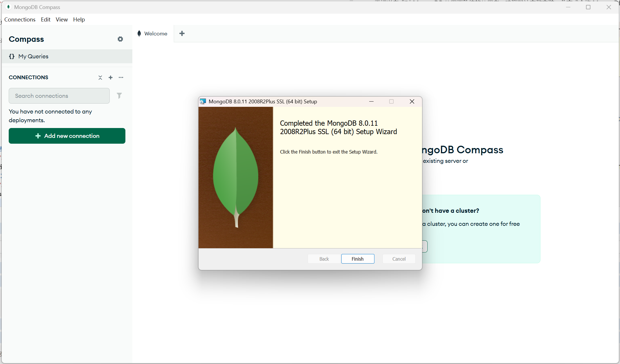Open connections three-dots options menu
Image resolution: width=620 pixels, height=364 pixels.
point(121,78)
